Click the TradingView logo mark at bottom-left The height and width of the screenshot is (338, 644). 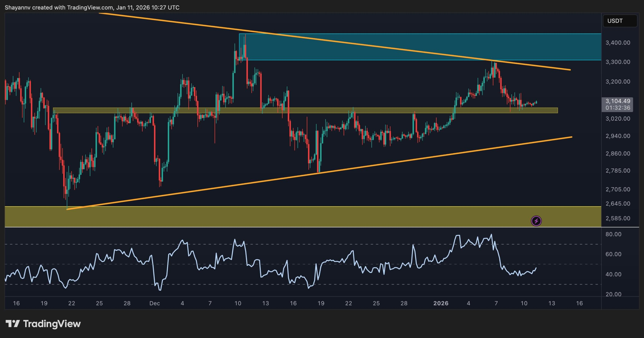(x=12, y=323)
